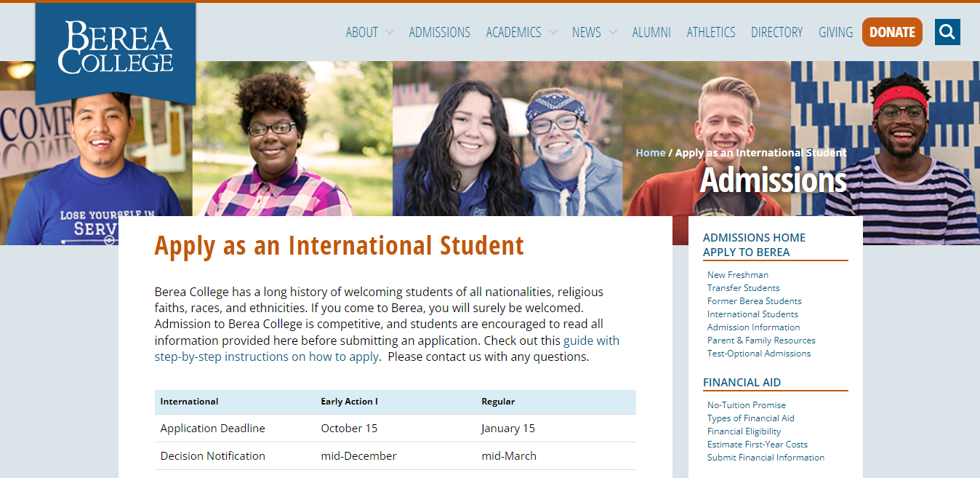
Task: Expand the About menu chevron
Action: [x=390, y=33]
